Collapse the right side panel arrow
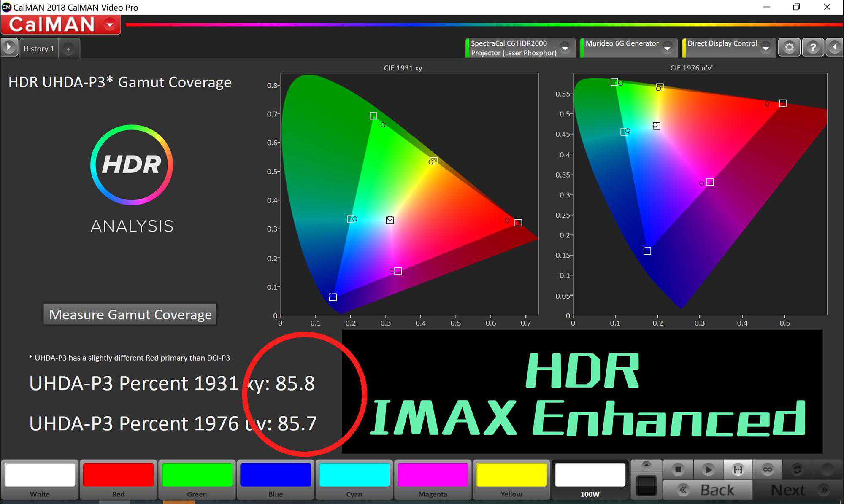The image size is (844, 504). (835, 47)
